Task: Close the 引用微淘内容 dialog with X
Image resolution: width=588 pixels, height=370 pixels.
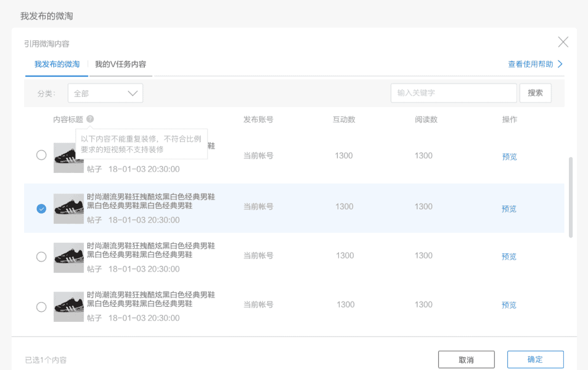Action: pos(563,42)
